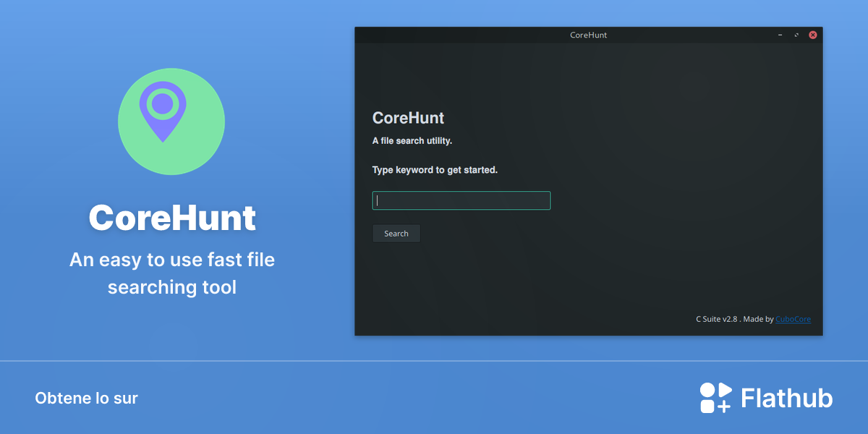Click the 'Obtene lo sur' text
Screen dimensions: 868x434
click(x=86, y=398)
